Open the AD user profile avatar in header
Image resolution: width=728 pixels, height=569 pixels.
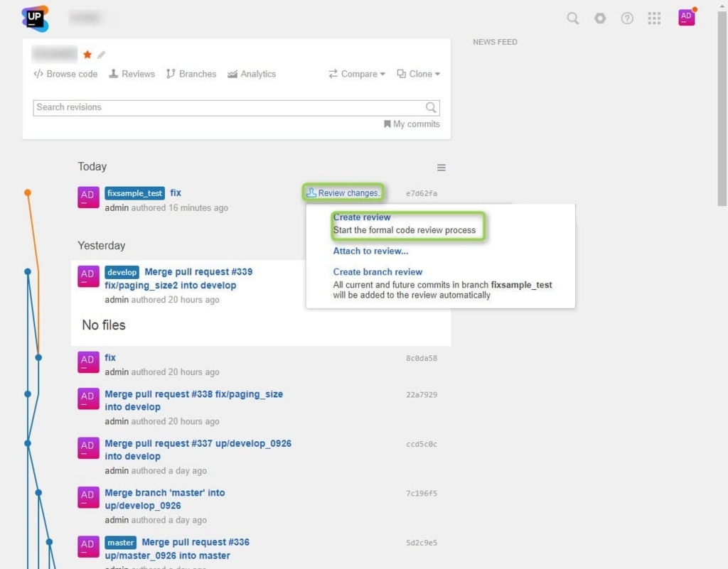(686, 17)
